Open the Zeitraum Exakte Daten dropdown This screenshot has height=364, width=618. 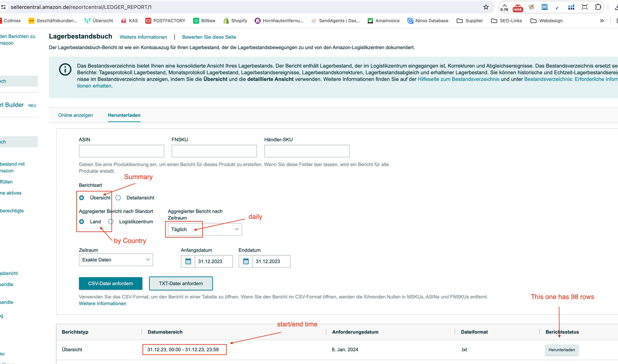116,260
